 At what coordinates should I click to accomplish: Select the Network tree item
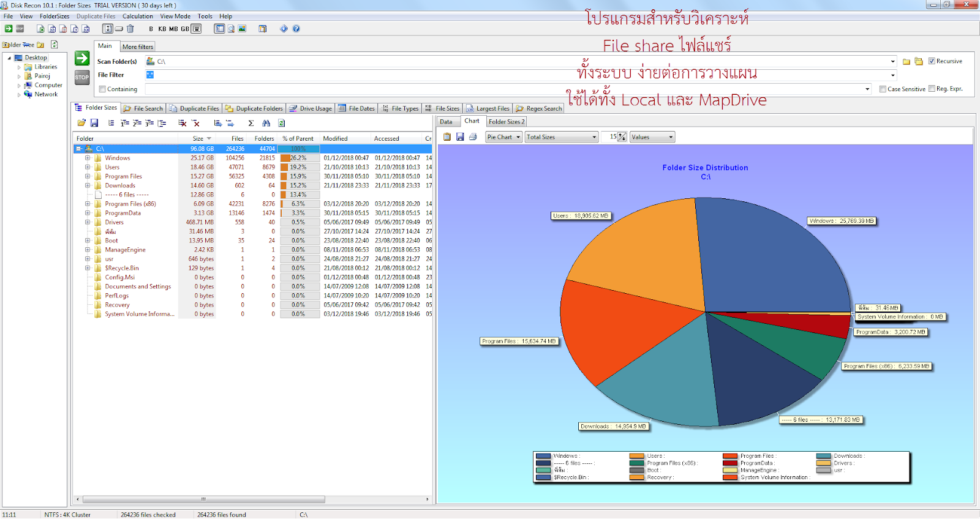click(46, 95)
